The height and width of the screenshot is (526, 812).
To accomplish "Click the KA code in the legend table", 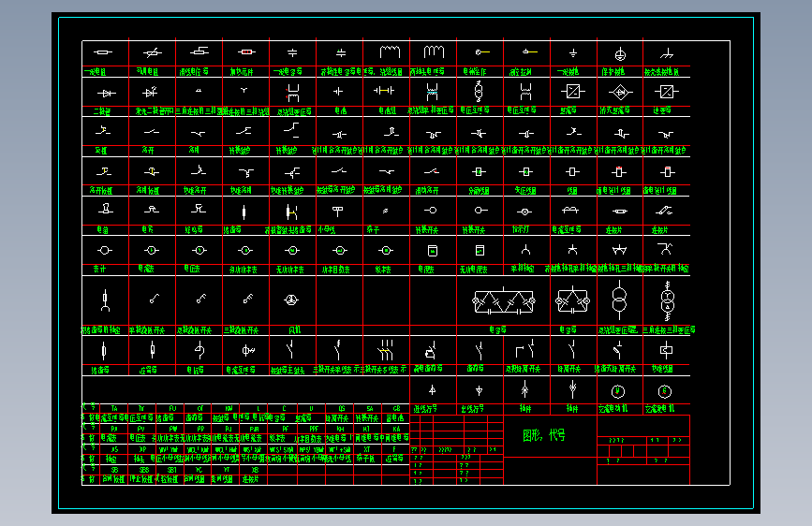I will 397,429.
